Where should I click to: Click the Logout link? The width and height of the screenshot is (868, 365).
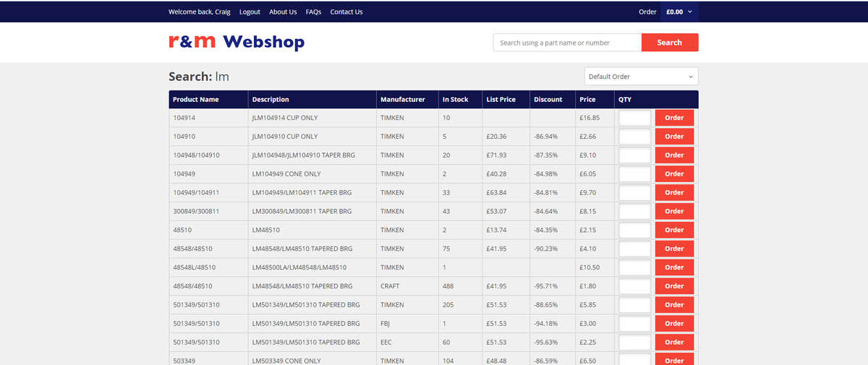[x=250, y=12]
